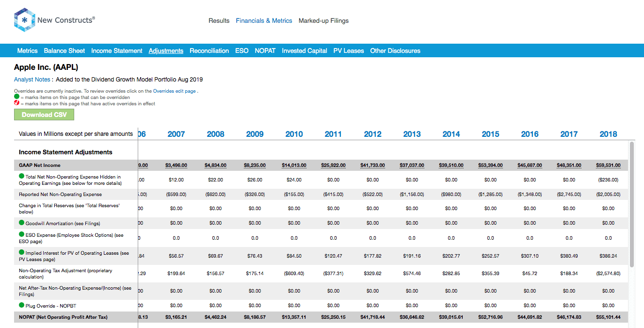This screenshot has width=644, height=328.
Task: Click the 2015 column header
Action: (490, 134)
